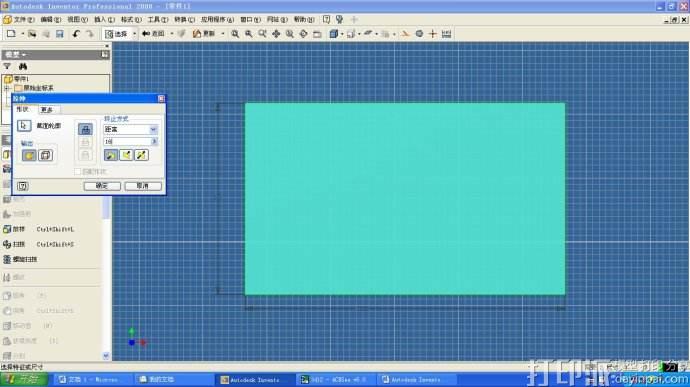This screenshot has height=387, width=690.
Task: Expand the Origin folder in browser tree
Action: (7, 88)
